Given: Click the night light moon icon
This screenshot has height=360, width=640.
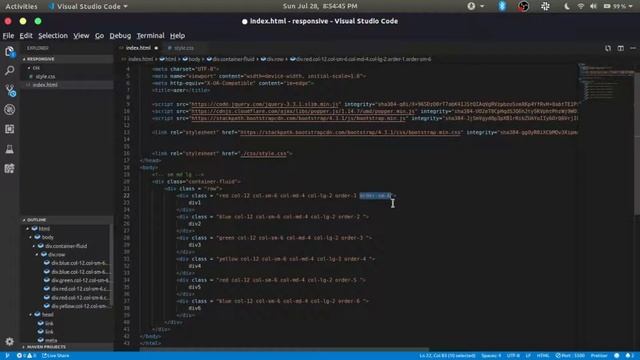Looking at the screenshot, I should point(567,6).
